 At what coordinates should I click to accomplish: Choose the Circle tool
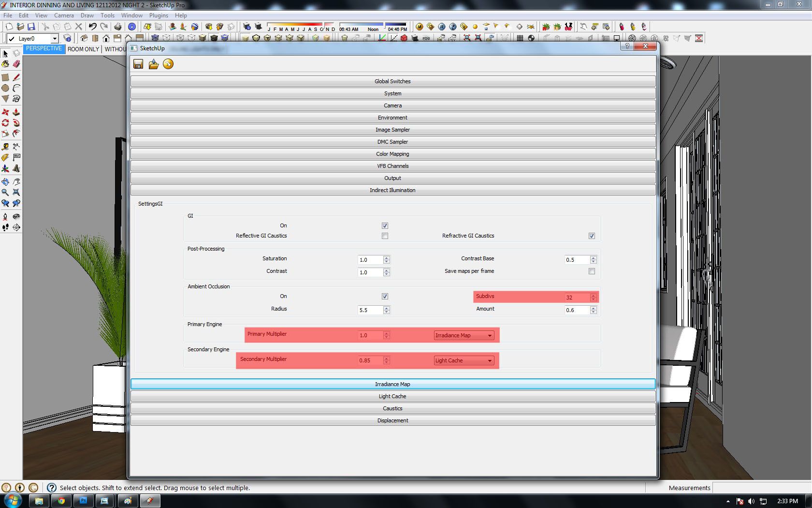click(5, 88)
